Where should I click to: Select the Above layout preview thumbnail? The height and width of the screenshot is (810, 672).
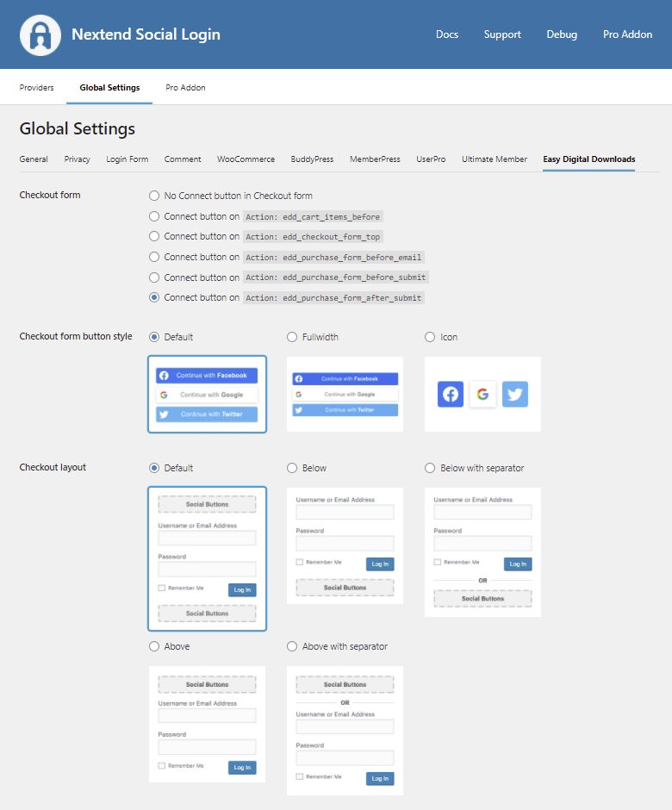pyautogui.click(x=207, y=724)
